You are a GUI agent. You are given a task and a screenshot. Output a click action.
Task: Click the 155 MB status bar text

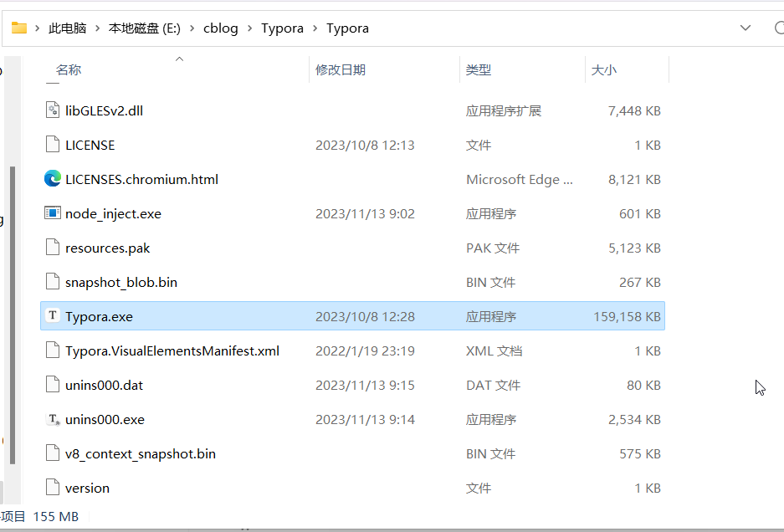55,516
